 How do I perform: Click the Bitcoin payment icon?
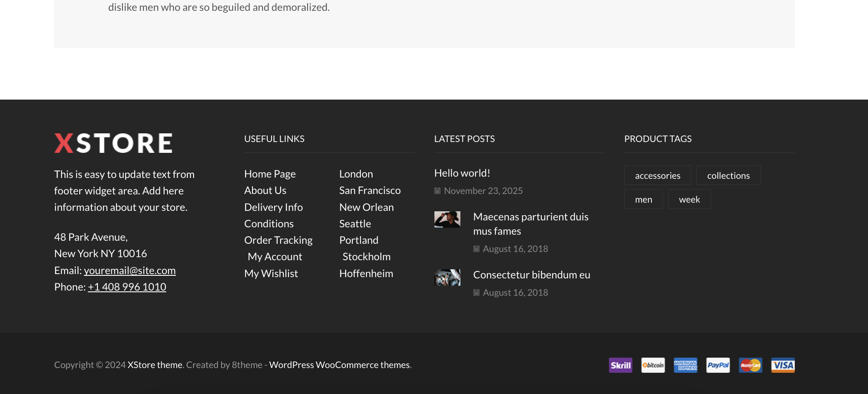pos(653,365)
